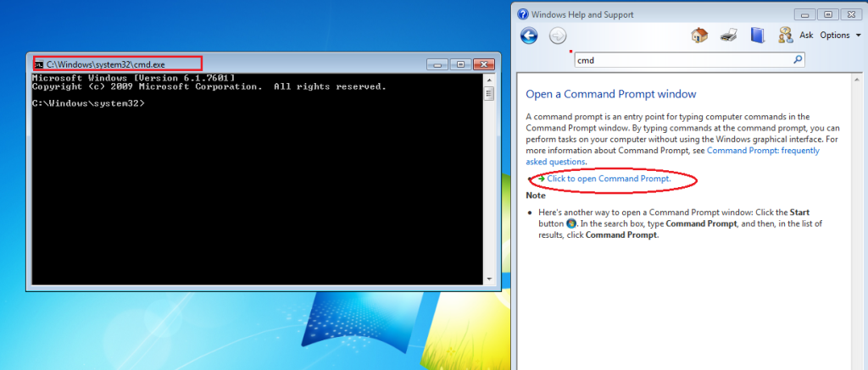Click the Help and Support title icon
This screenshot has height=370, width=868.
coord(522,14)
